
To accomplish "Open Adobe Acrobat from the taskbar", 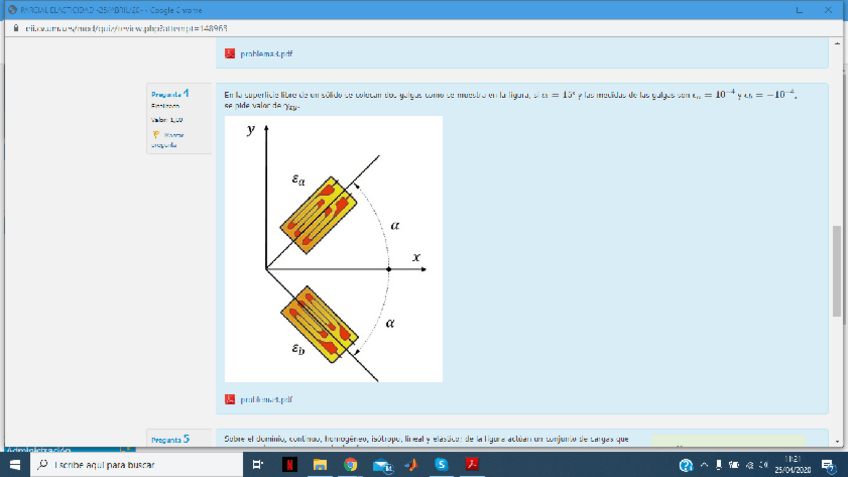I will pyautogui.click(x=472, y=465).
